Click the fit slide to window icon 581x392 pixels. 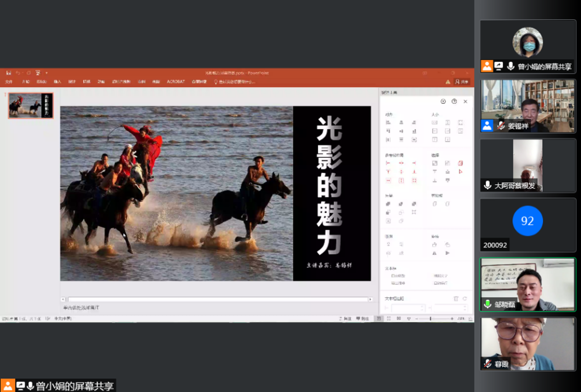[470, 318]
